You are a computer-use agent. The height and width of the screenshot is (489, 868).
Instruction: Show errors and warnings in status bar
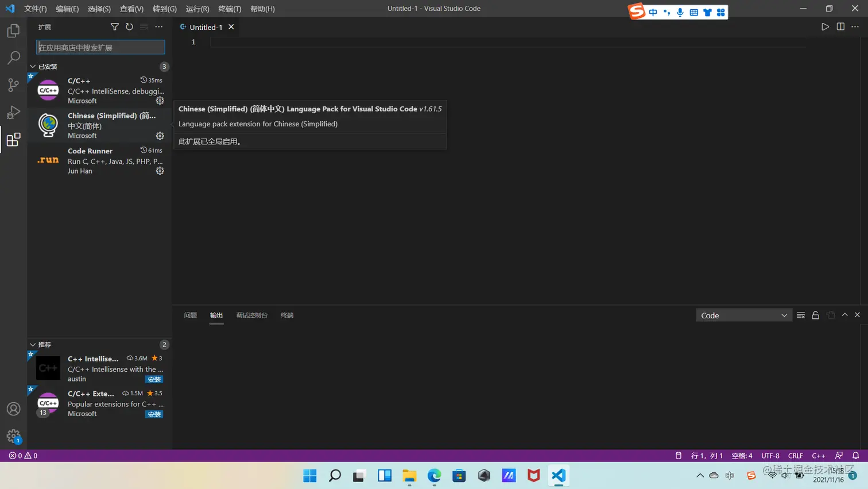point(23,456)
